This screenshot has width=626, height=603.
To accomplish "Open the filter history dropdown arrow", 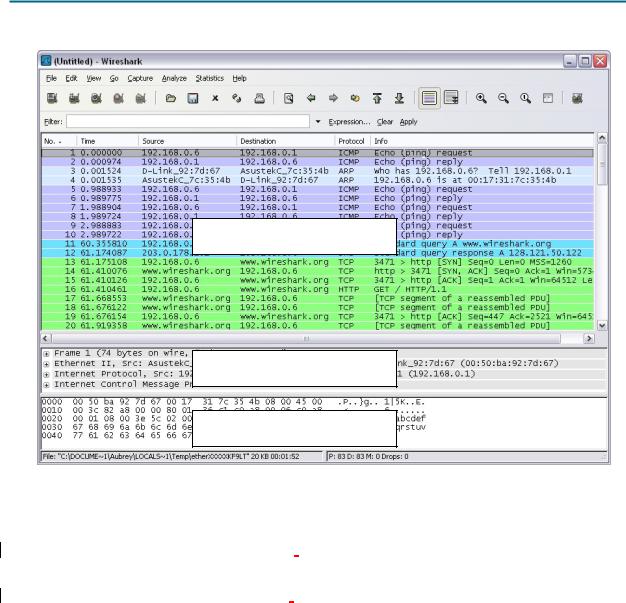I will pos(318,121).
